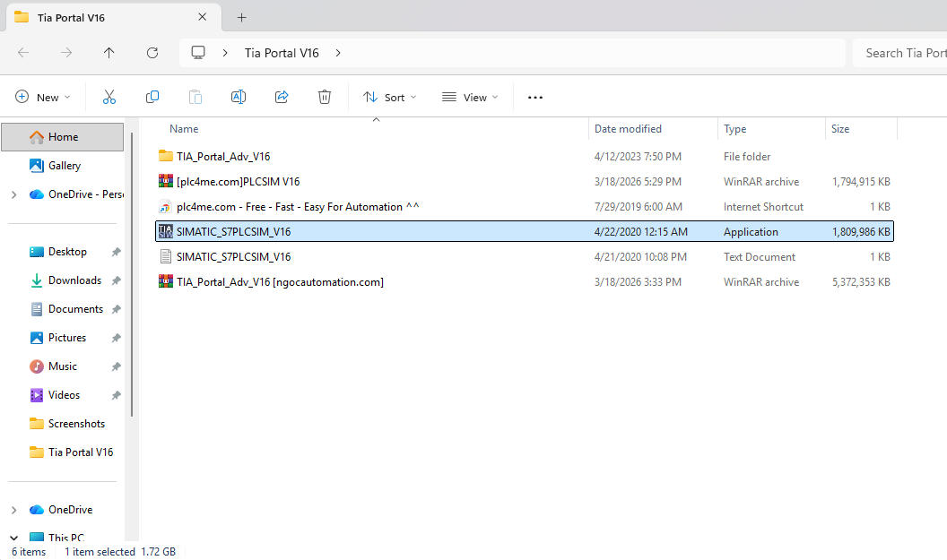Open the Sort dropdown menu
The height and width of the screenshot is (560, 947).
pos(389,97)
